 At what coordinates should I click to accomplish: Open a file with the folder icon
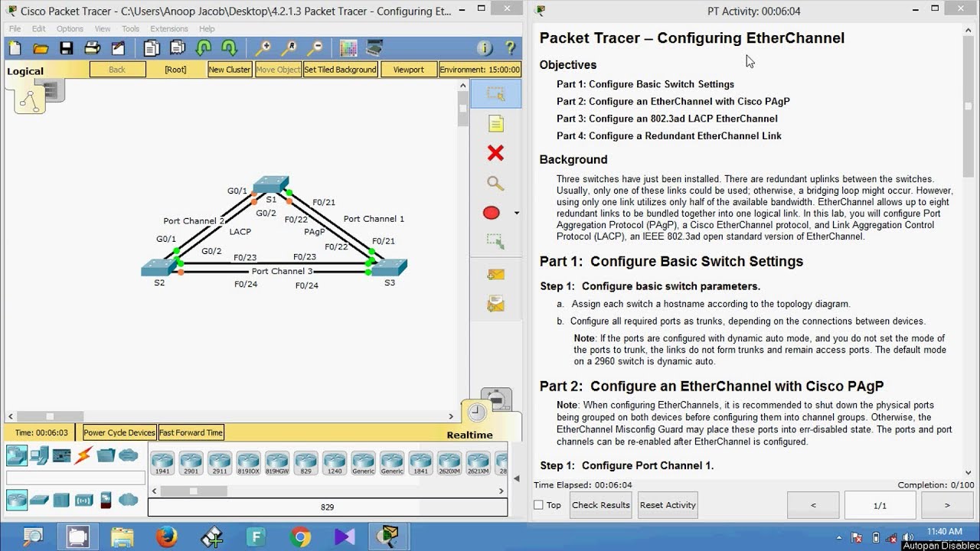(x=41, y=48)
